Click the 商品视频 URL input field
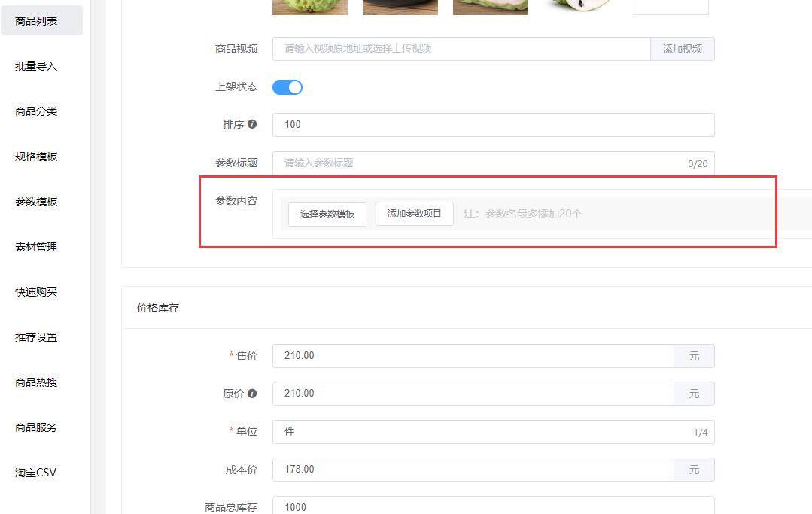The width and height of the screenshot is (812, 514). 461,49
